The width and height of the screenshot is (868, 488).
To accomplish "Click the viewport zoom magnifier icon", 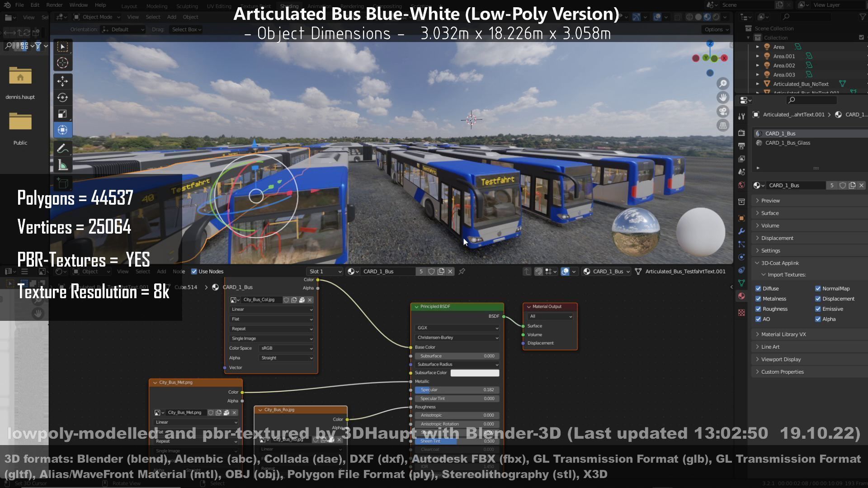I will click(723, 84).
